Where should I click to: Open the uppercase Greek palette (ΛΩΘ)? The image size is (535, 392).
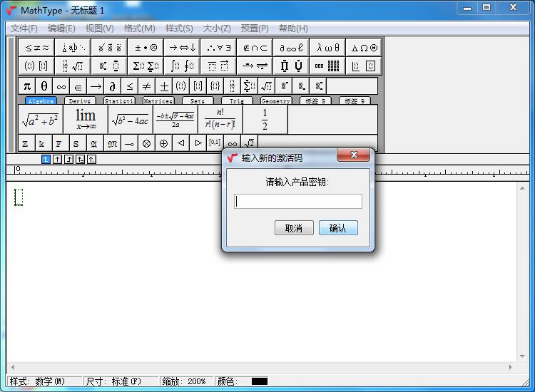pos(364,48)
